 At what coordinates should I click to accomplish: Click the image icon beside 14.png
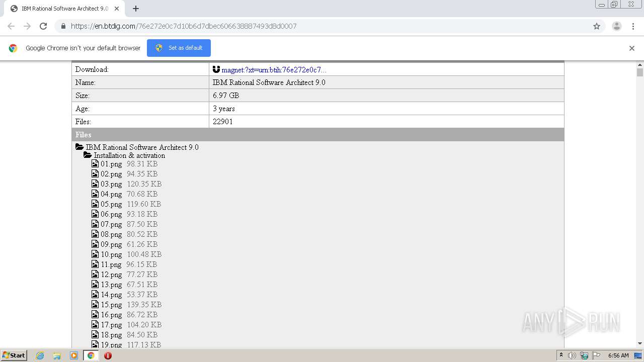(x=95, y=294)
